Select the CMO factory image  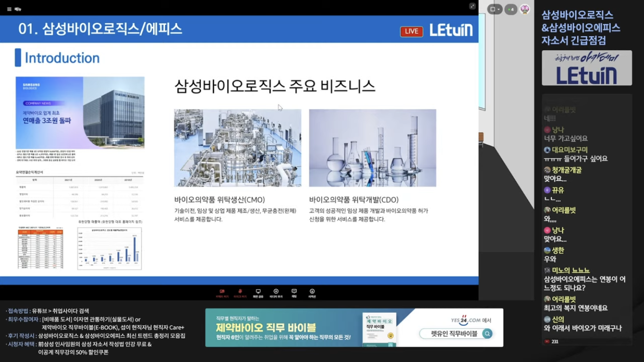238,148
